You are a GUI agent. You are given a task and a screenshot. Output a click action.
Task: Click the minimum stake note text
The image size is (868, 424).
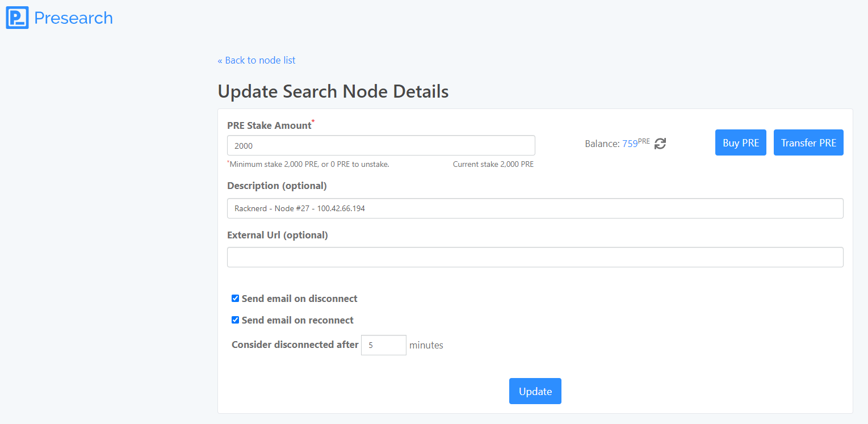pyautogui.click(x=309, y=165)
